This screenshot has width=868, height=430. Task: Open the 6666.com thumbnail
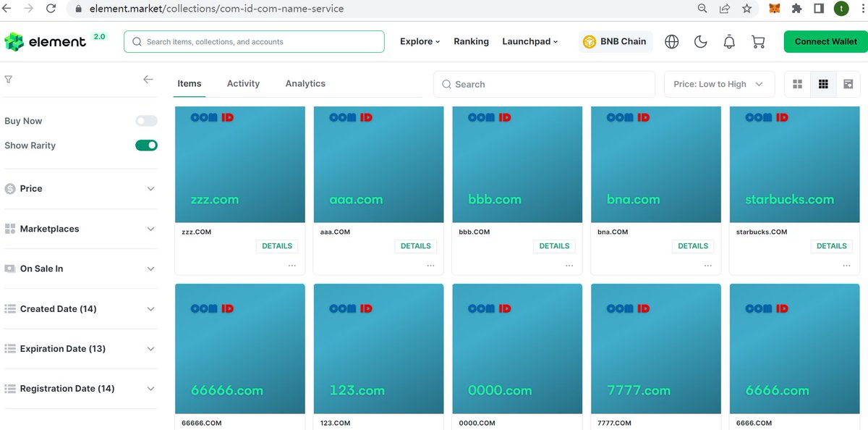pyautogui.click(x=795, y=349)
